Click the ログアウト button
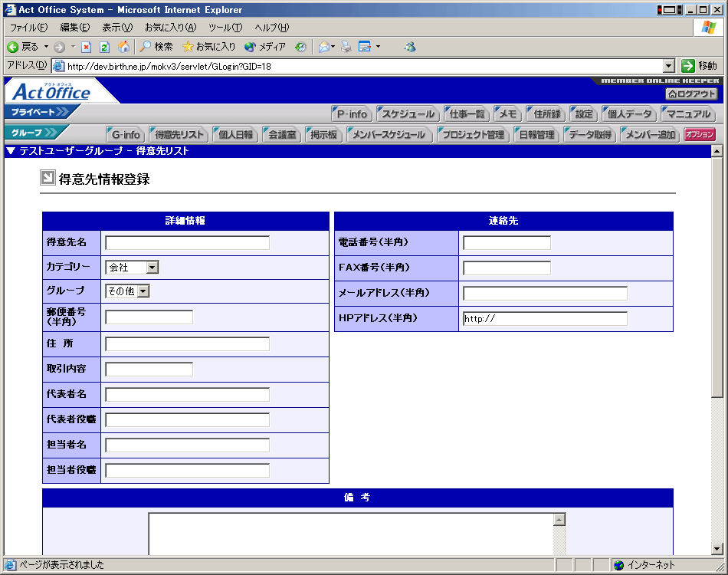728x575 pixels. (691, 94)
